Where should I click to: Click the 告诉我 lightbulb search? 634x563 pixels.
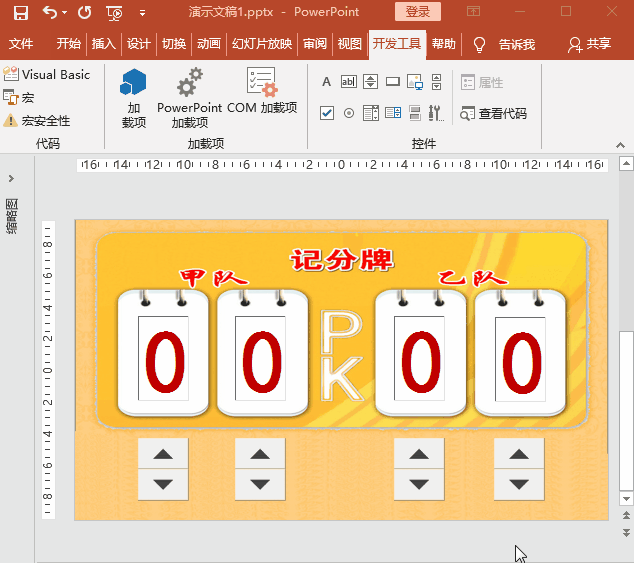click(x=504, y=44)
